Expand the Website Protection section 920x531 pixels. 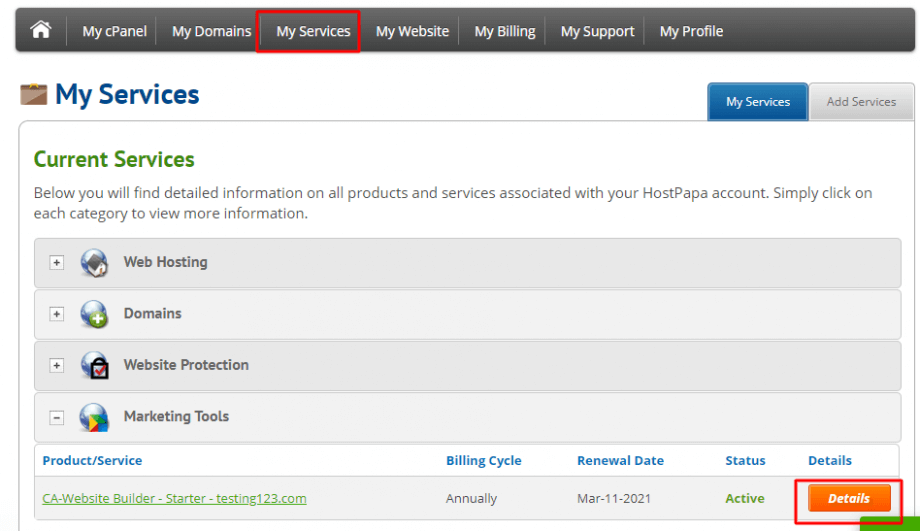(56, 366)
